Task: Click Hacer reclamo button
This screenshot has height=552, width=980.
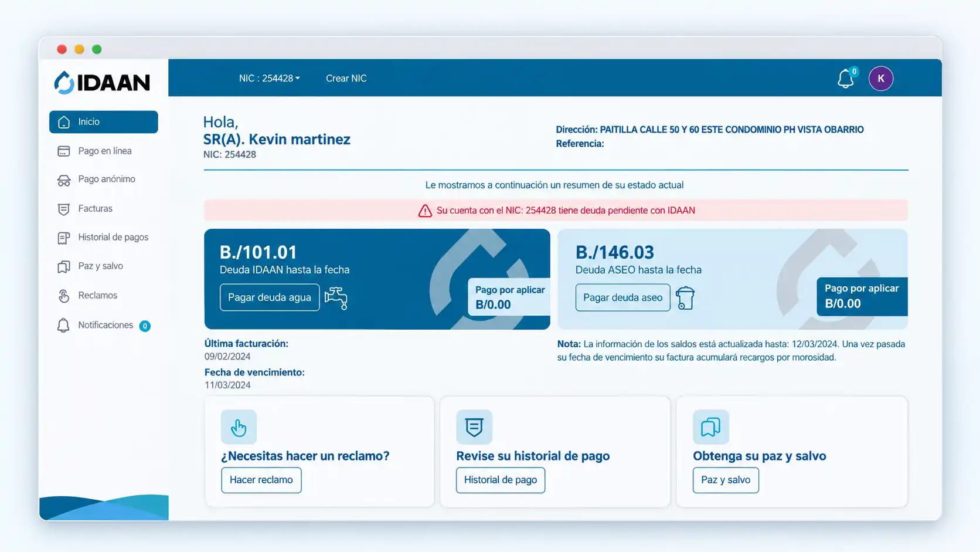Action: coord(261,480)
